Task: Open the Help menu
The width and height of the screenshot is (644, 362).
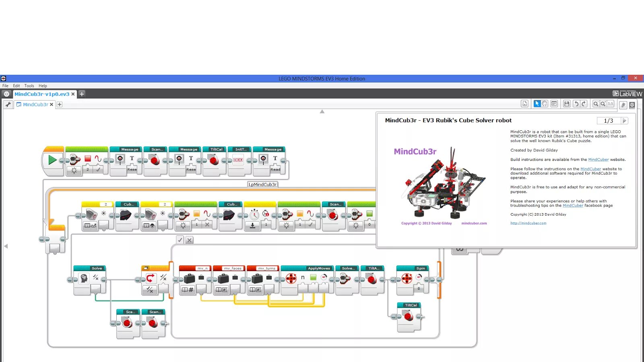Action: tap(43, 86)
